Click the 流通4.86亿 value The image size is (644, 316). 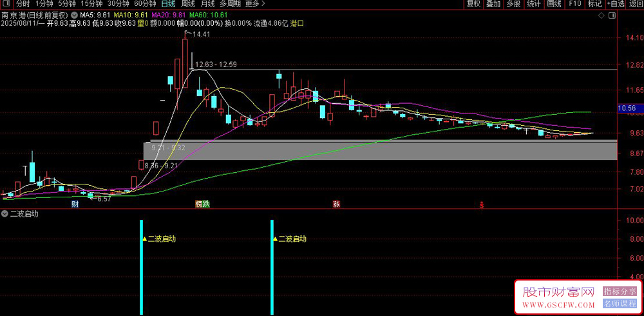tap(271, 23)
